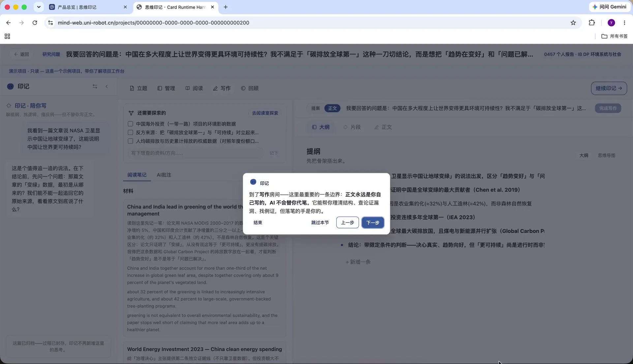633x364 pixels.
Task: Select the 片段 tab
Action: (x=352, y=127)
